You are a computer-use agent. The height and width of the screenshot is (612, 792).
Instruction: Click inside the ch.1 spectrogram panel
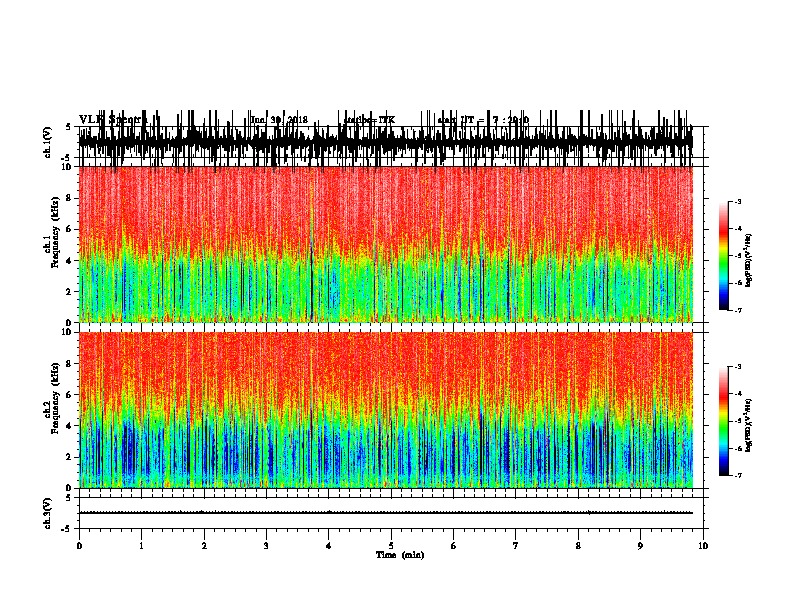386,244
